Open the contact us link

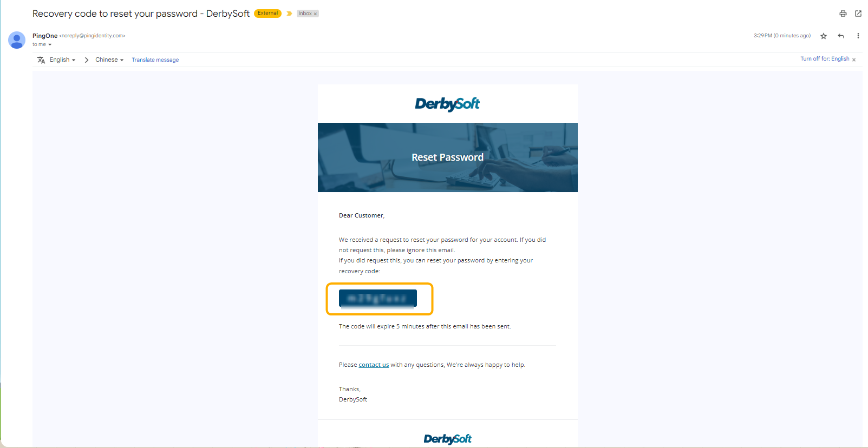pyautogui.click(x=374, y=365)
